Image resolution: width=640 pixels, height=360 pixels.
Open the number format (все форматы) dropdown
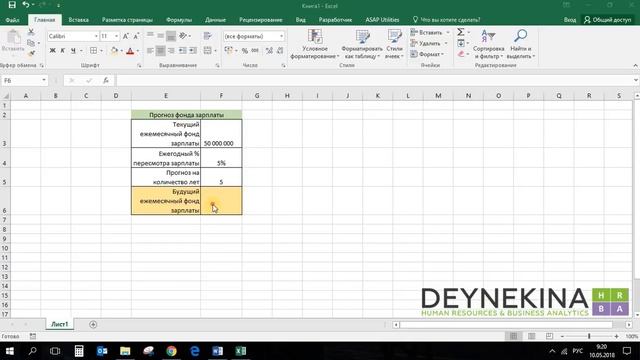281,36
